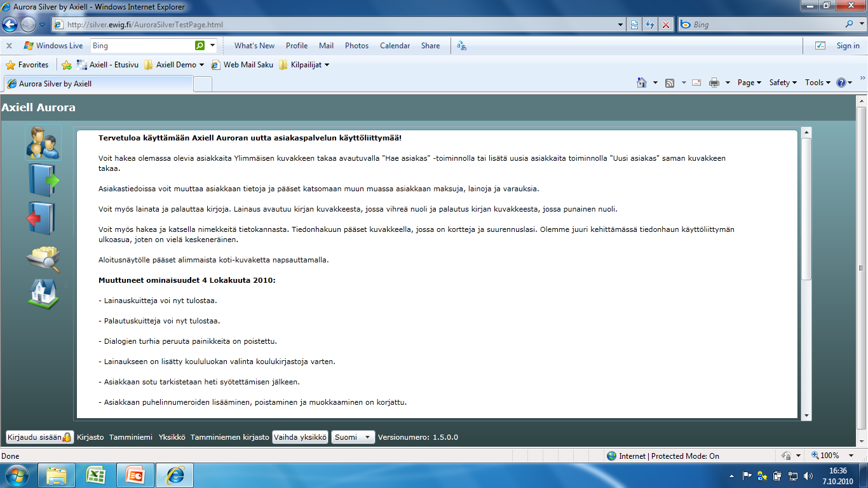The image size is (868, 488).
Task: Click the Home icon in command bar
Action: pos(642,83)
